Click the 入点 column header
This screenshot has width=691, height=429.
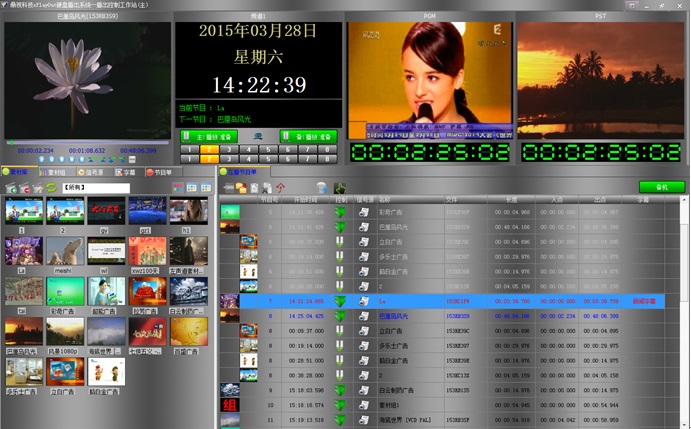557,200
